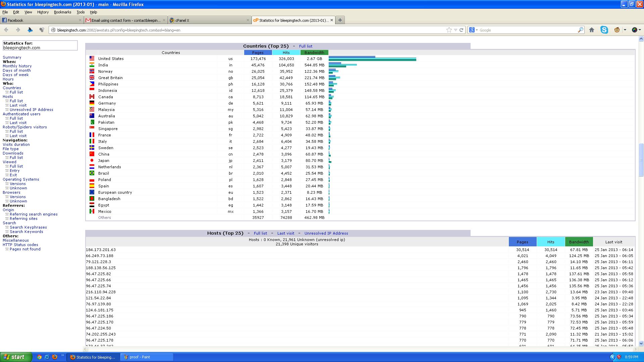Image resolution: width=644 pixels, height=362 pixels.
Task: Close the Facebook tab
Action: tap(80, 20)
